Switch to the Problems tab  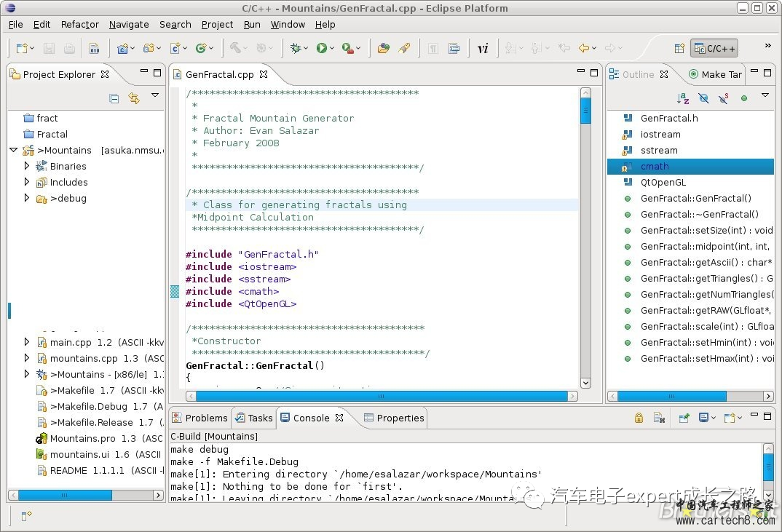(200, 418)
